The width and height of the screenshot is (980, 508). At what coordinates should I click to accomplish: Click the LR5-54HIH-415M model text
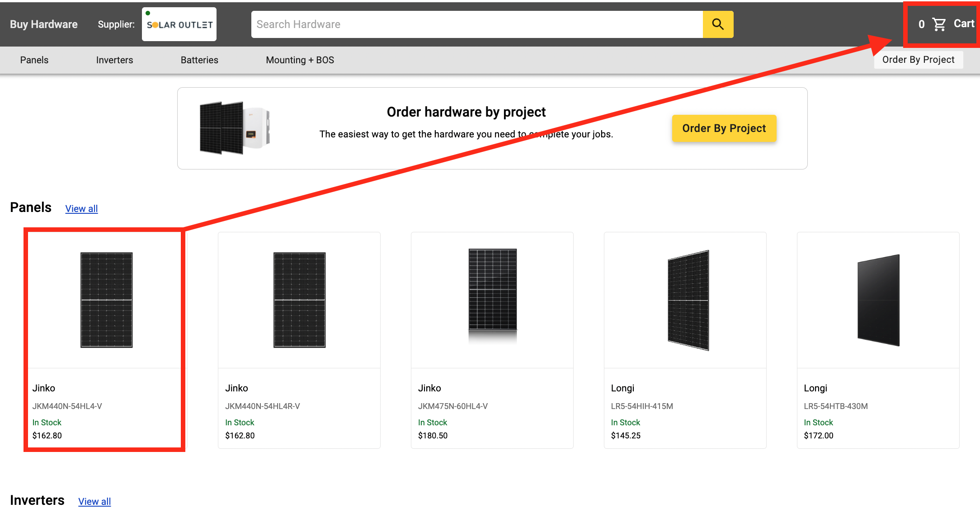coord(642,406)
